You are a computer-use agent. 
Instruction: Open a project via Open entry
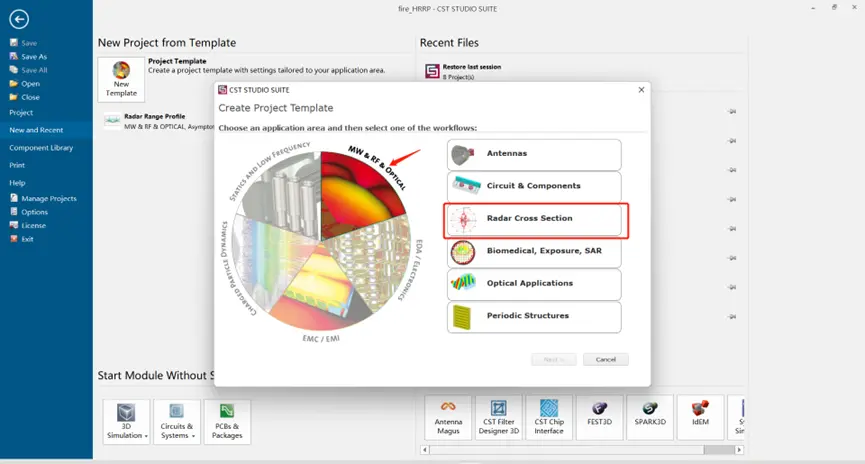25,84
